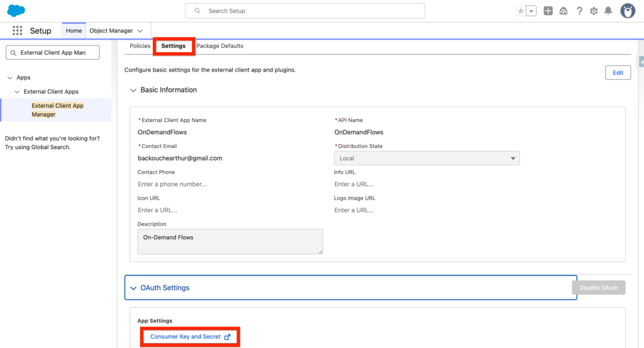The width and height of the screenshot is (644, 348).
Task: Collapse the Basic Information section
Action: coord(133,90)
